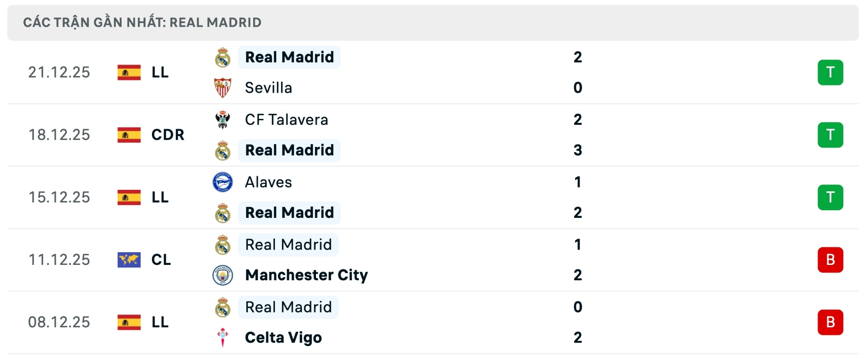This screenshot has height=358, width=868.
Task: Select the date 08.12.25
Action: (x=59, y=322)
